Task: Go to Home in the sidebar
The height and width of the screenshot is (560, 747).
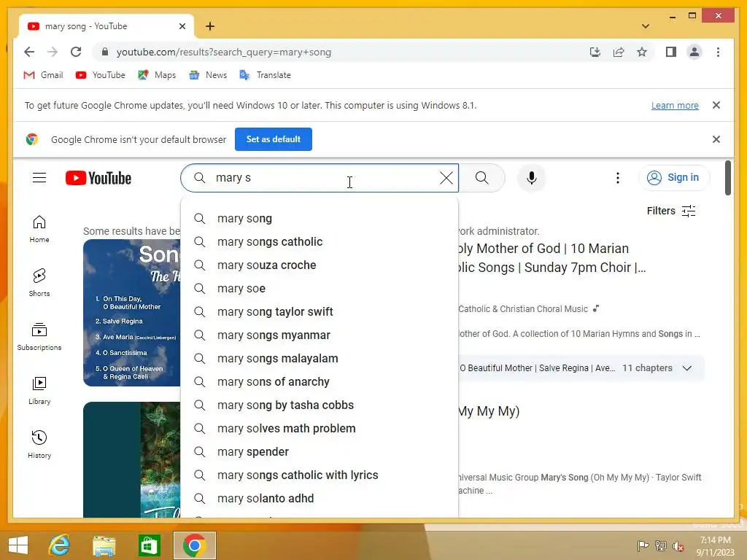Action: click(x=39, y=229)
